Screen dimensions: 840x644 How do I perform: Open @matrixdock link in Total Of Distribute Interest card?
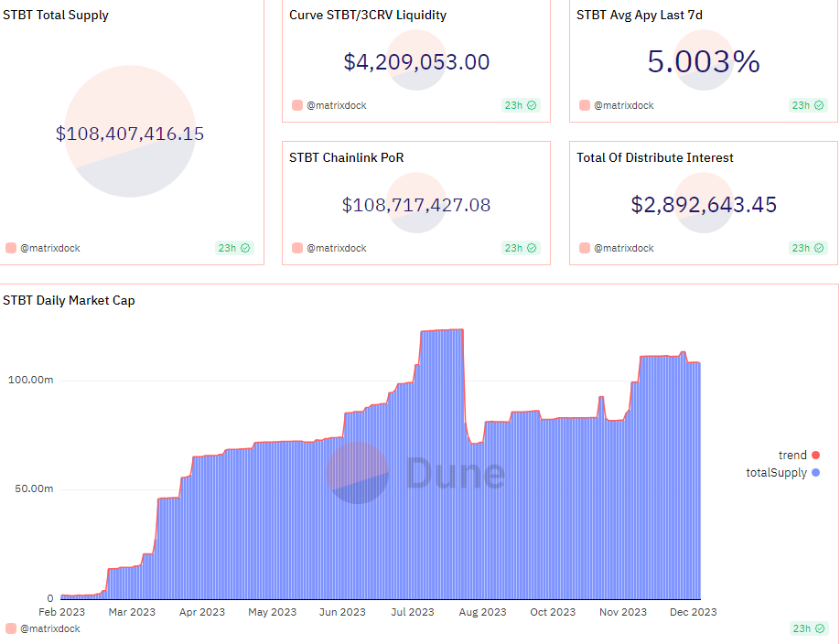click(x=623, y=248)
